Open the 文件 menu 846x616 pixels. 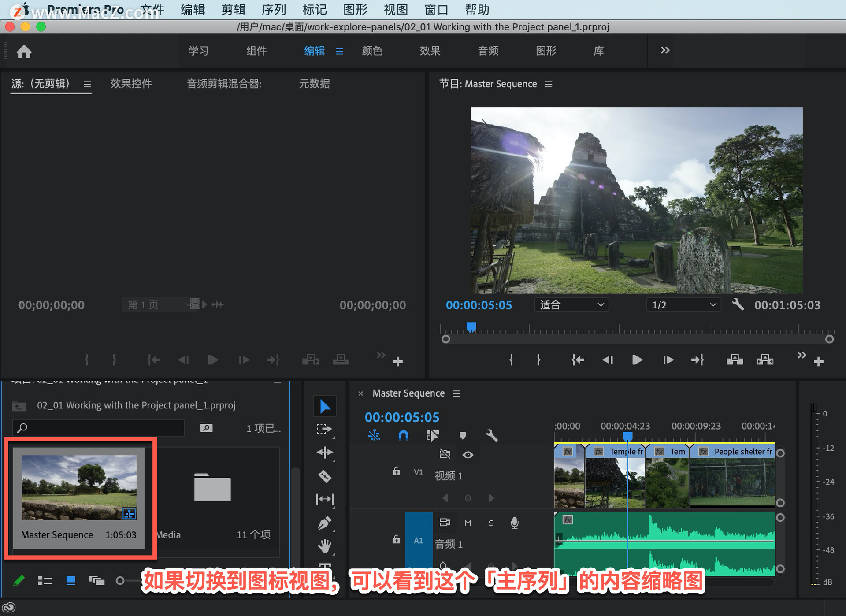pos(152,10)
